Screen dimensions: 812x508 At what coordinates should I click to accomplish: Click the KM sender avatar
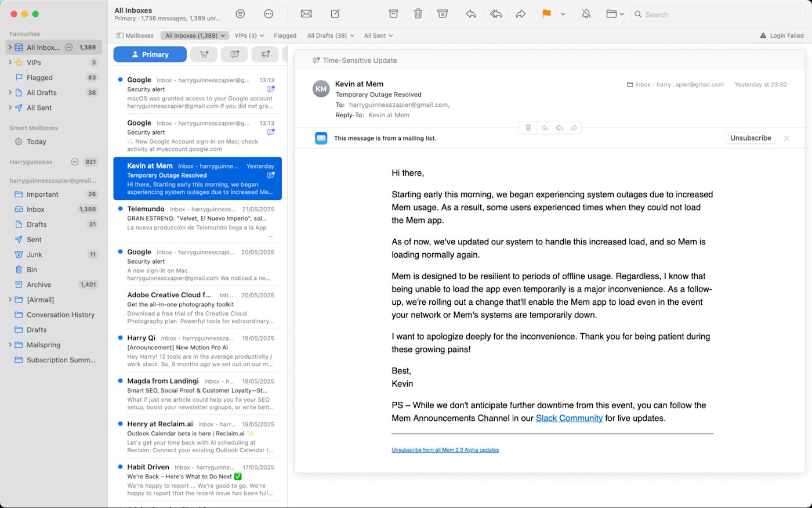[x=321, y=89]
